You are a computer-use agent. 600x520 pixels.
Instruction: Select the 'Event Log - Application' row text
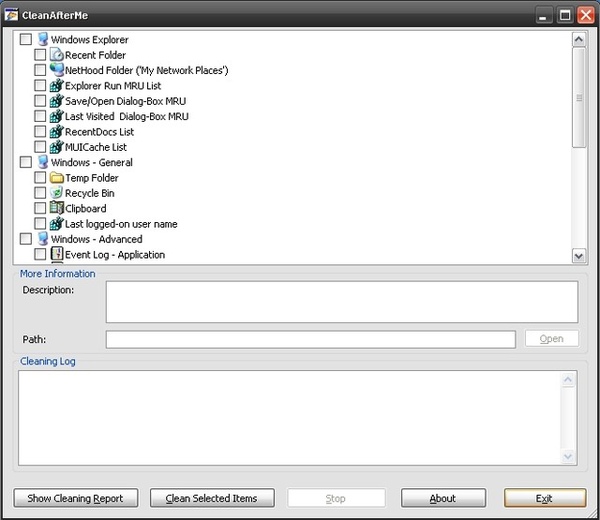point(115,254)
